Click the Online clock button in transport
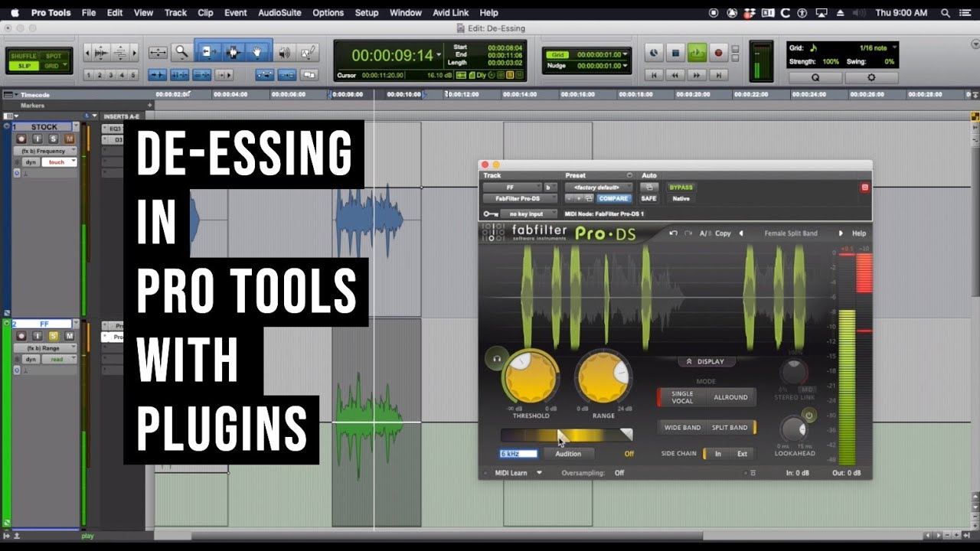The height and width of the screenshot is (551, 980). [654, 53]
